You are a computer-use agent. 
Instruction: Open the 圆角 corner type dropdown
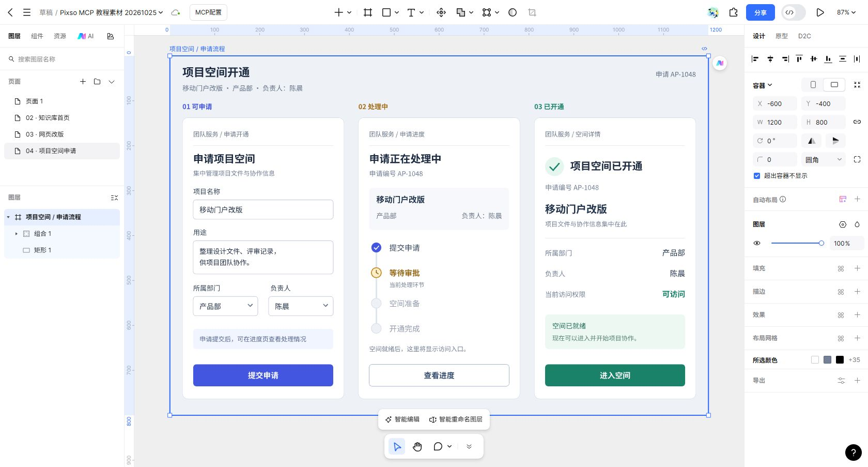tap(824, 159)
